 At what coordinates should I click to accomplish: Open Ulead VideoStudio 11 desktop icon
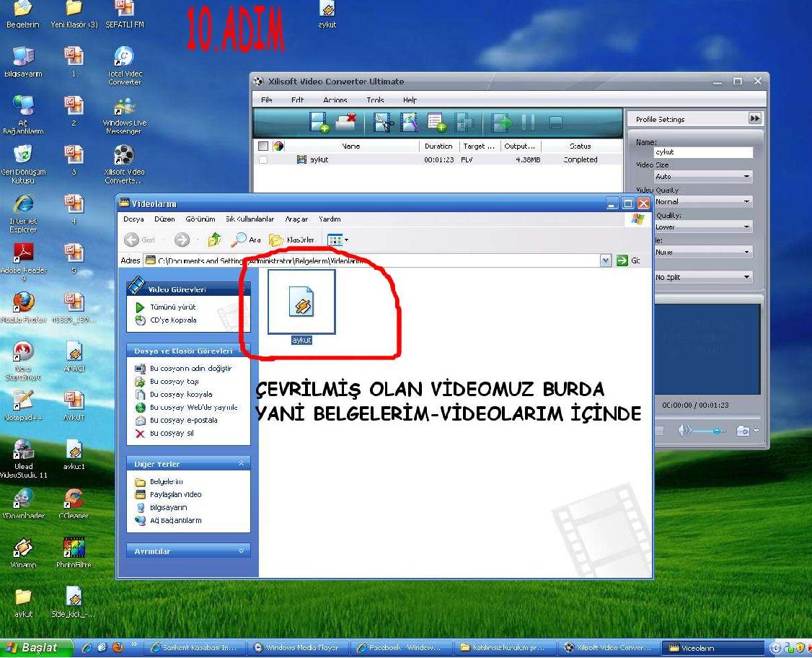tap(23, 458)
